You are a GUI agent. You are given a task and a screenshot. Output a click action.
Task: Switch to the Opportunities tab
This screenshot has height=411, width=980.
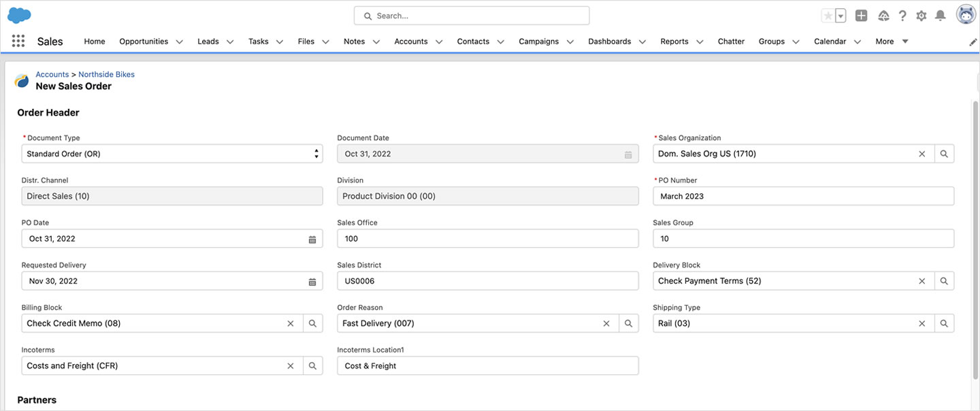[144, 42]
